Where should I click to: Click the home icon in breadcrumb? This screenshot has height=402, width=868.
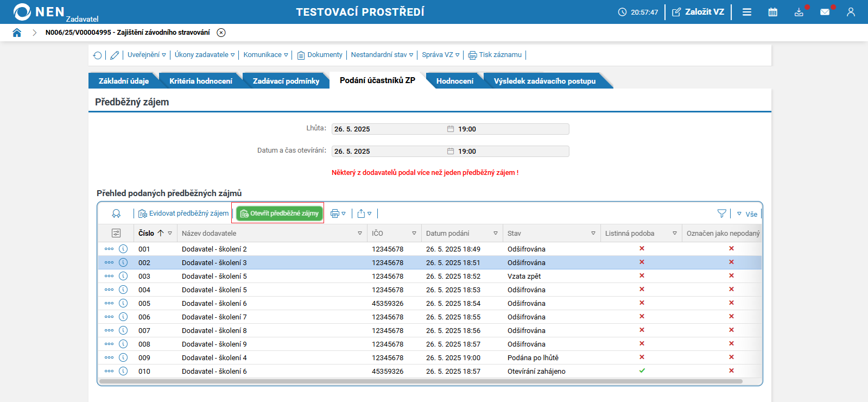pos(17,33)
